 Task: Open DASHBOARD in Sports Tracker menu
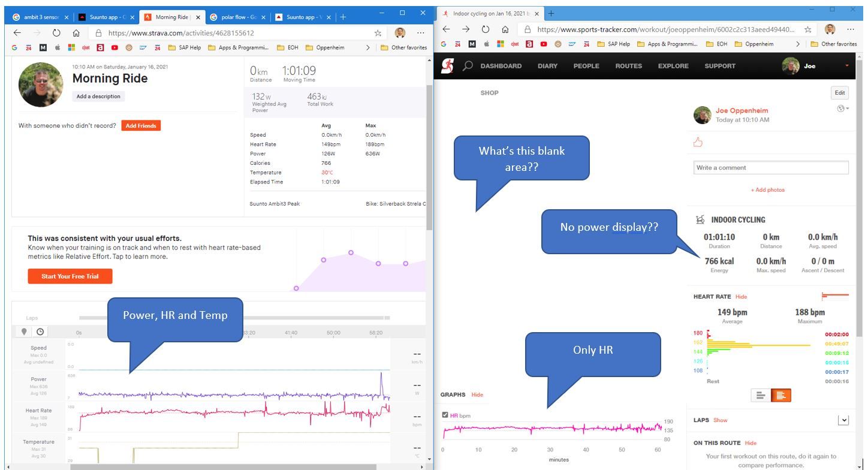pyautogui.click(x=501, y=66)
